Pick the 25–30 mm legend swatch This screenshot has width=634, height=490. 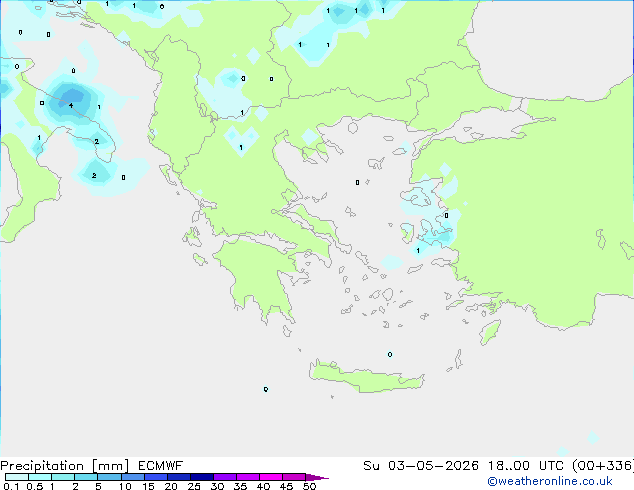(202, 477)
